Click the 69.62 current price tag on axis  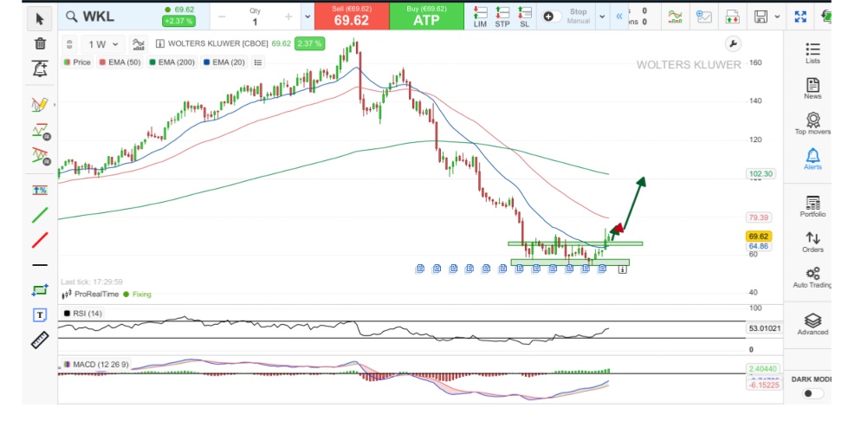758,237
